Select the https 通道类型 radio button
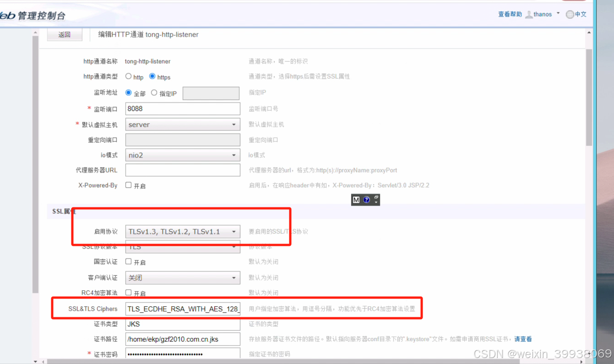This screenshot has width=614, height=364. [152, 76]
